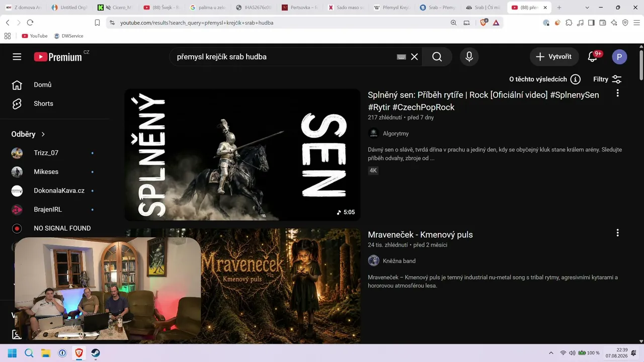
Task: Open Windows taskbar search
Action: point(29,353)
